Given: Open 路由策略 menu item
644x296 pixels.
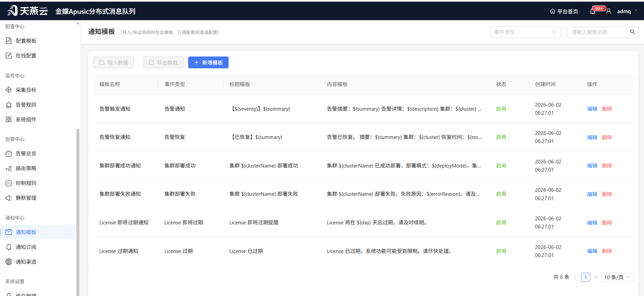Looking at the screenshot, I should [x=38, y=168].
